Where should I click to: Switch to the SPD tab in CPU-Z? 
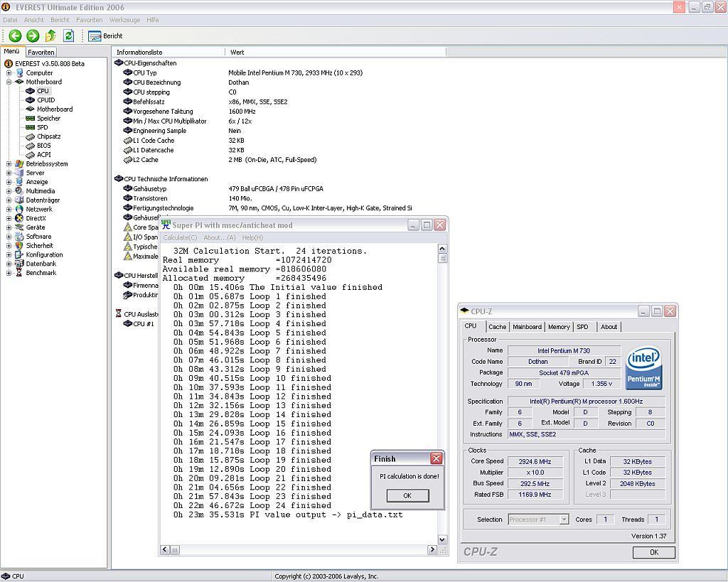coord(583,327)
